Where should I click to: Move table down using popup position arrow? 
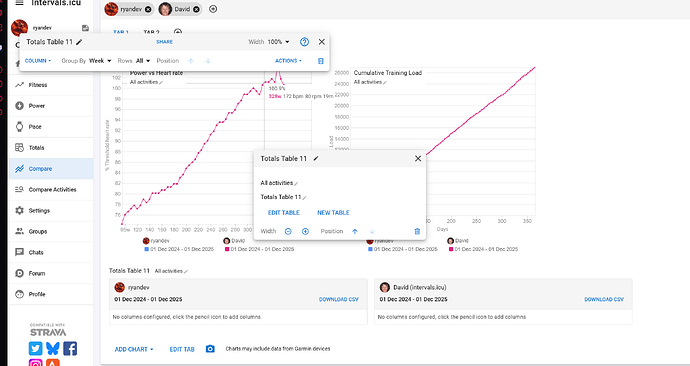point(372,231)
